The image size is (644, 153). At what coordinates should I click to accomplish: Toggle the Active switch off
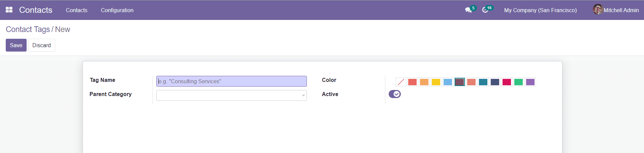tap(394, 94)
